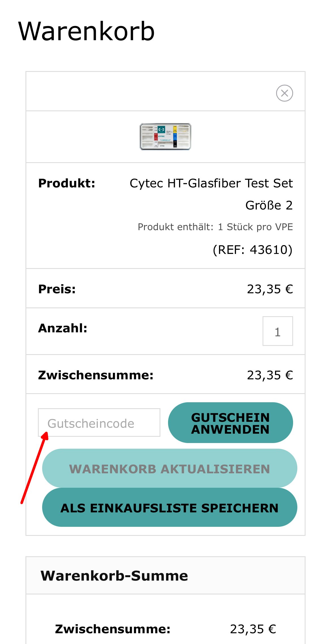Click the Warenkorb page heading

tap(87, 31)
